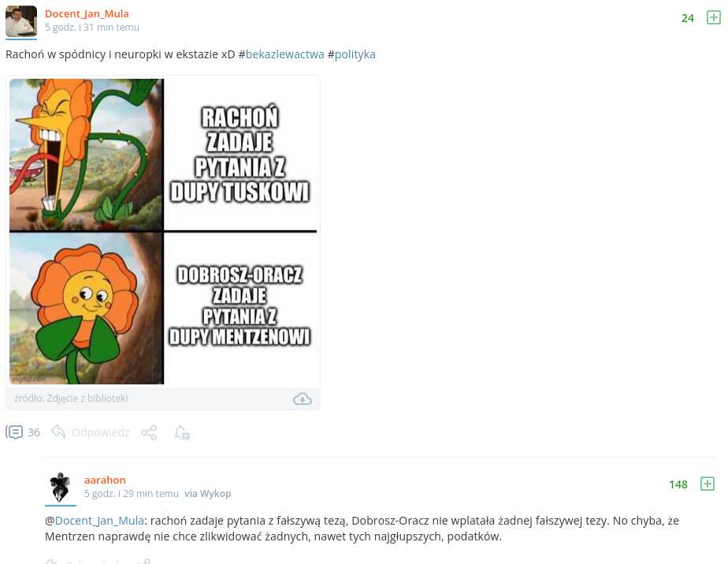Open comment timestamp 5 godz. i 29 min temu
The width and height of the screenshot is (728, 564).
tap(132, 493)
